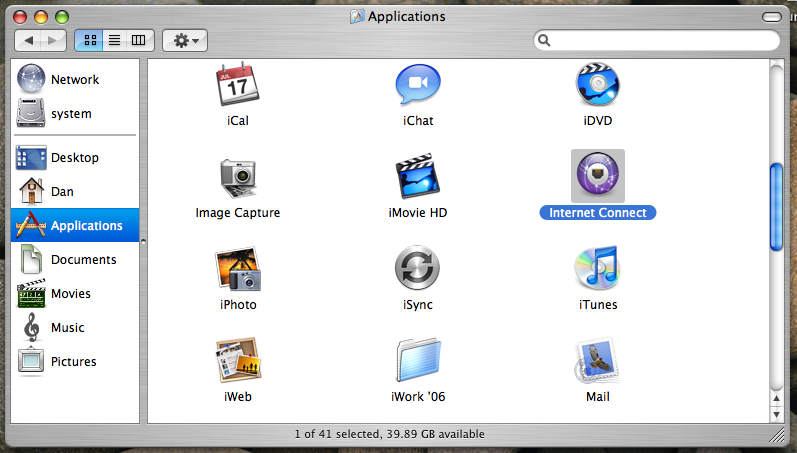Select the iPhoto application icon

pos(238,269)
